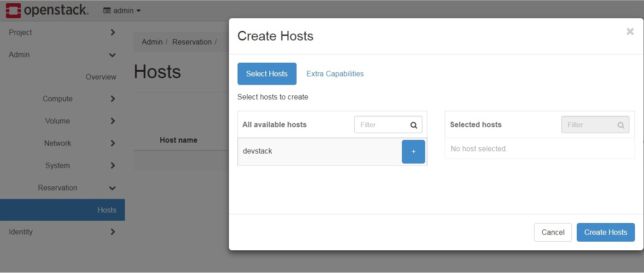644x273 pixels.
Task: Click the search icon in available hosts filter
Action: [x=414, y=125]
